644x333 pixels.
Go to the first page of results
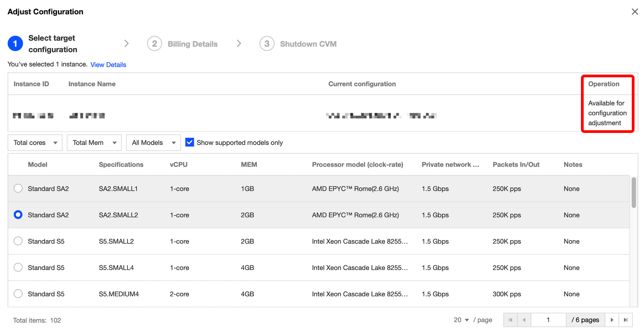pos(510,320)
